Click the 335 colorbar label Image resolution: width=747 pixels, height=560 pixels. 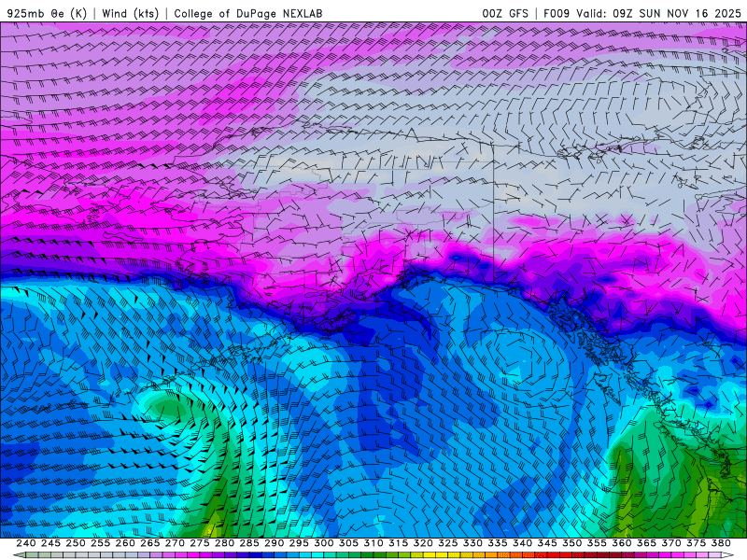(x=498, y=543)
